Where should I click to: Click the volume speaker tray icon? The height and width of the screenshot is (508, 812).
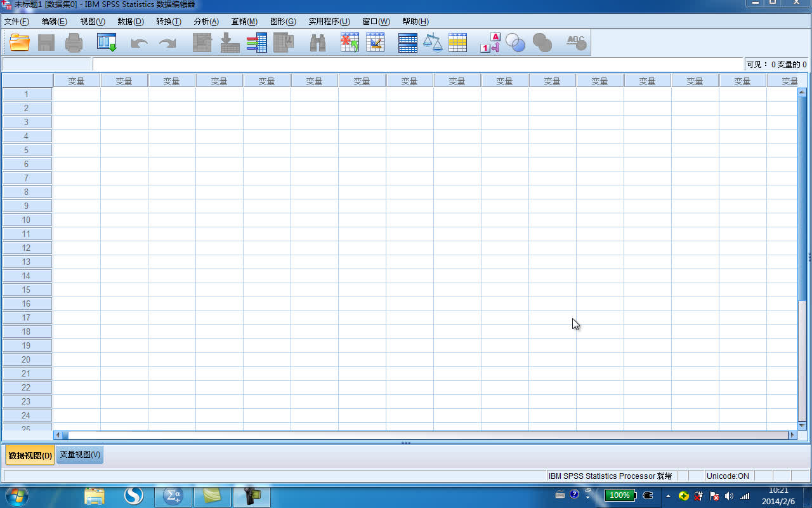click(x=729, y=495)
